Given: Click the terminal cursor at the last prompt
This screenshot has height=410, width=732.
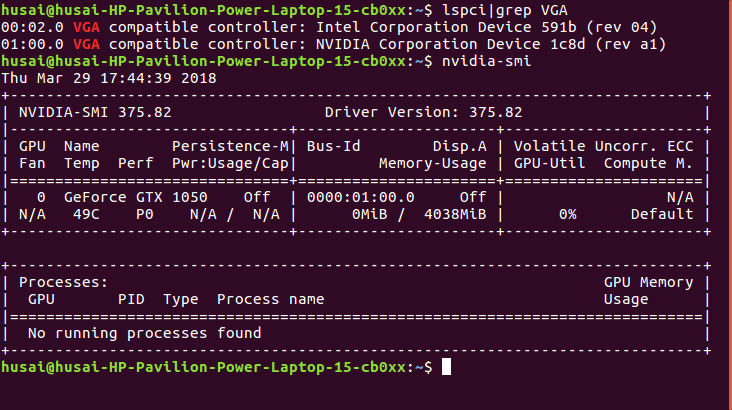Looking at the screenshot, I should coord(446,367).
